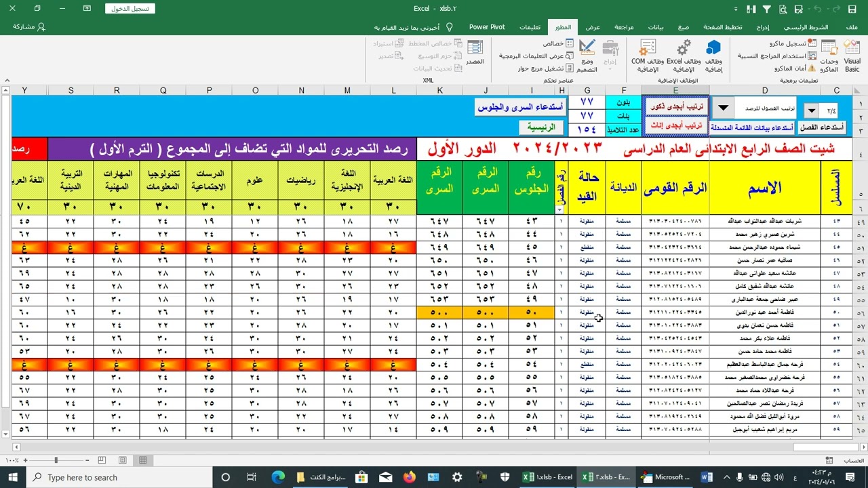The width and height of the screenshot is (868, 488).
Task: Open control Properties (خصائص)
Action: (557, 43)
